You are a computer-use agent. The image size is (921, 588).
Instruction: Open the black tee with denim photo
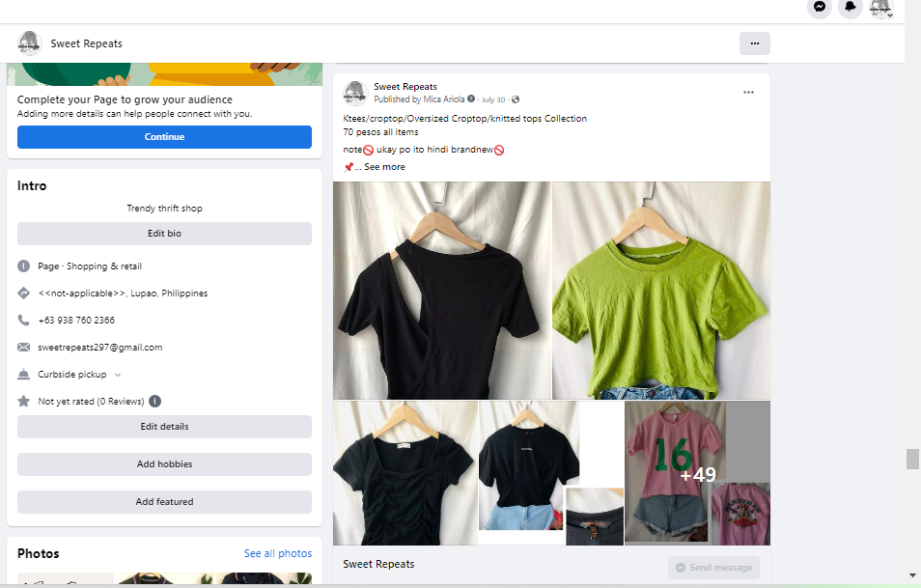pos(551,473)
